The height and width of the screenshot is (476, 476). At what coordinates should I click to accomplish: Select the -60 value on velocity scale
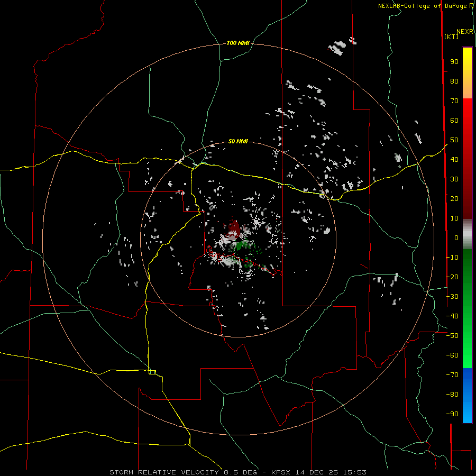pyautogui.click(x=452, y=355)
